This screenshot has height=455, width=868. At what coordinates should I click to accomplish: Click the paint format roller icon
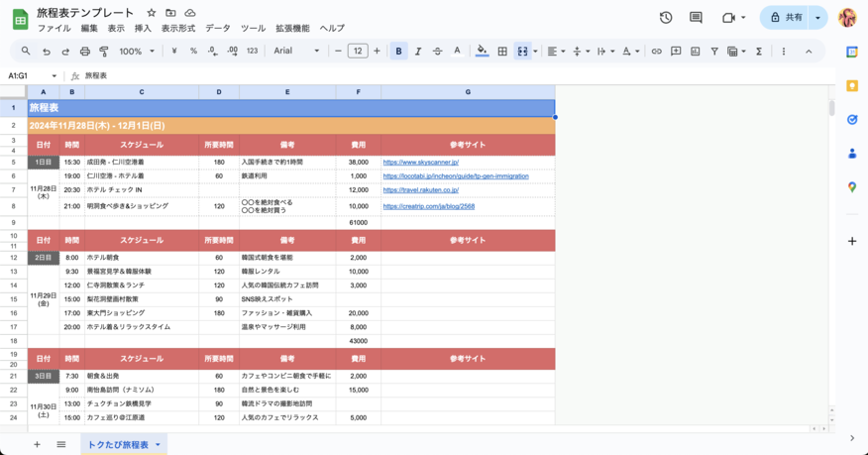104,52
